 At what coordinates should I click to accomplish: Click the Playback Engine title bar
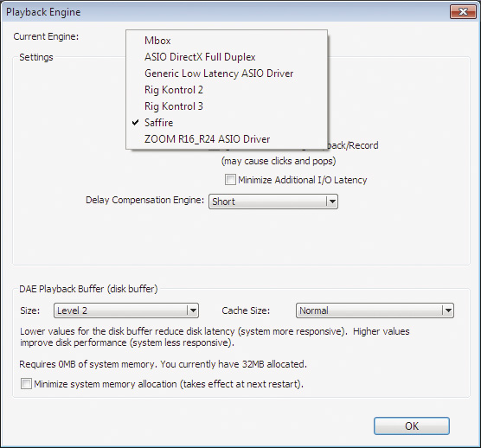(226, 12)
